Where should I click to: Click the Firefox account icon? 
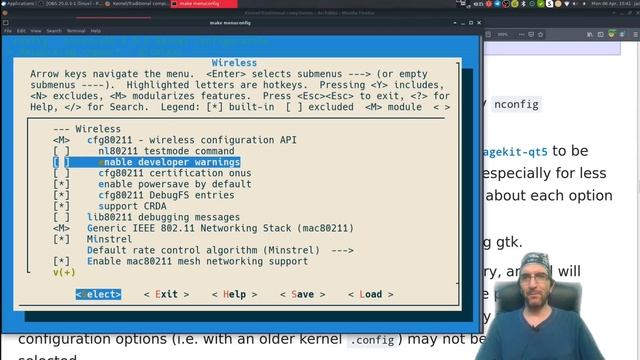622,35
